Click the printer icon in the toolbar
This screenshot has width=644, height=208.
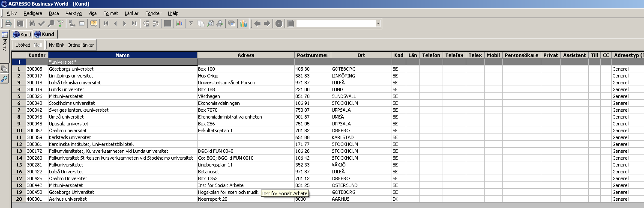9,23
